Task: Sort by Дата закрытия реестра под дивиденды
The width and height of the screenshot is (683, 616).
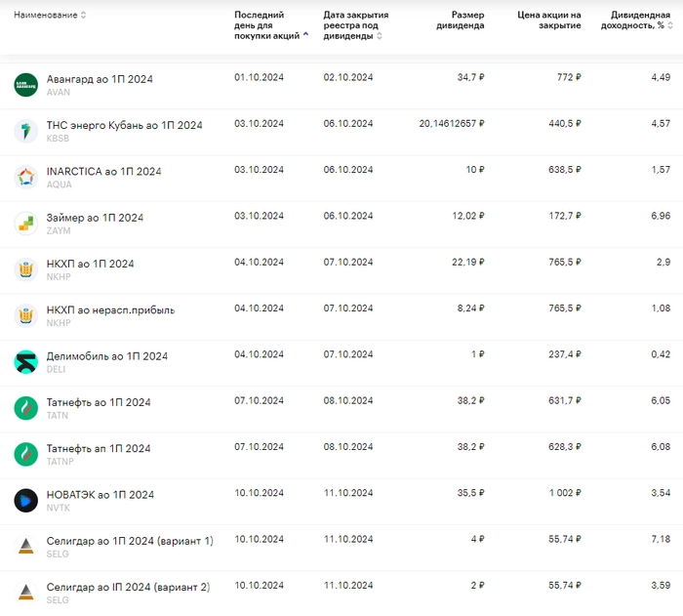Action: click(x=355, y=24)
